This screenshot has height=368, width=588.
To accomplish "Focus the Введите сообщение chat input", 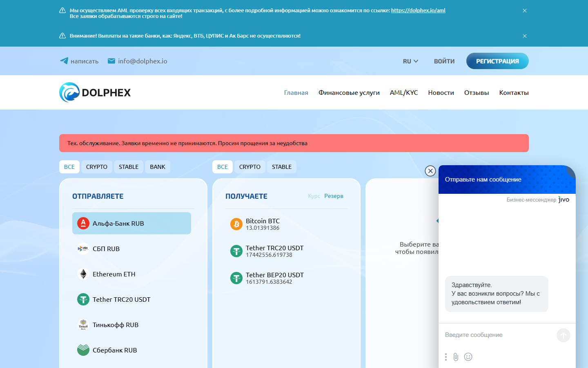I will (497, 335).
